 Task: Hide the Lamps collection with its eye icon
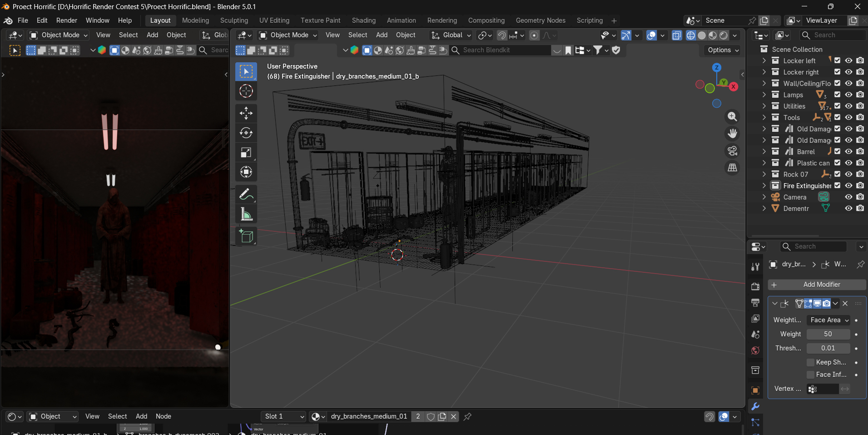[848, 95]
